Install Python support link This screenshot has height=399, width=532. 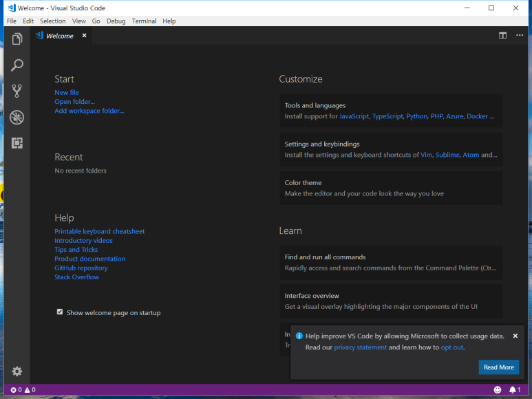pos(416,116)
